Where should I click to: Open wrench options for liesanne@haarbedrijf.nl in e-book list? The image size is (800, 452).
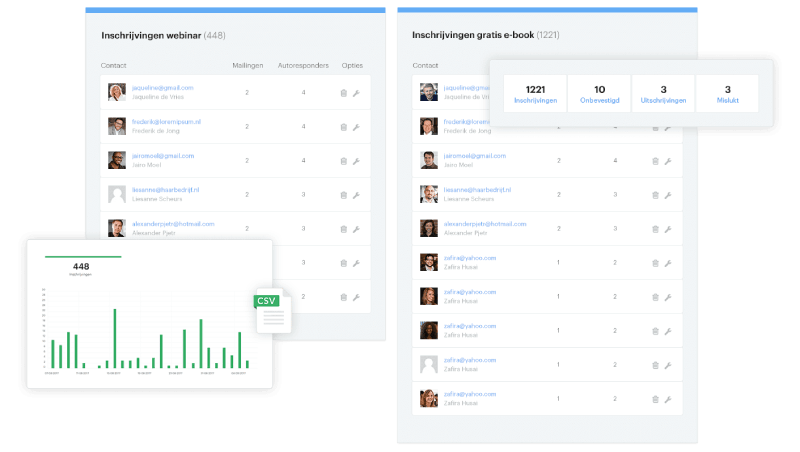(x=668, y=195)
